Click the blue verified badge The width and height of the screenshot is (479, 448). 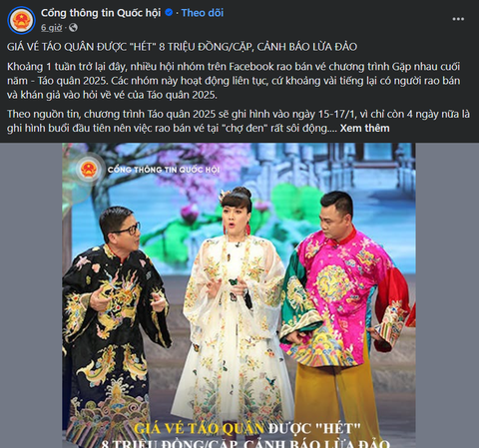[169, 13]
